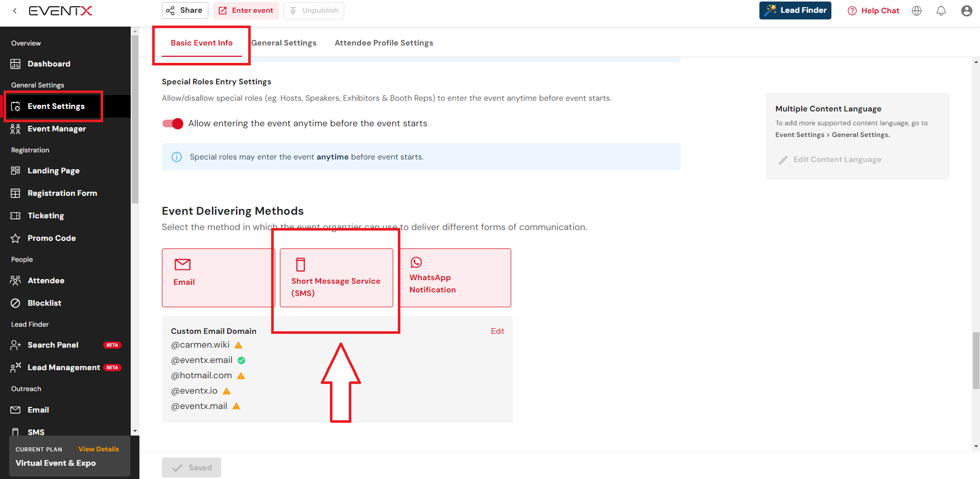Switch to the General Settings tab
This screenshot has height=479, width=980.
284,43
